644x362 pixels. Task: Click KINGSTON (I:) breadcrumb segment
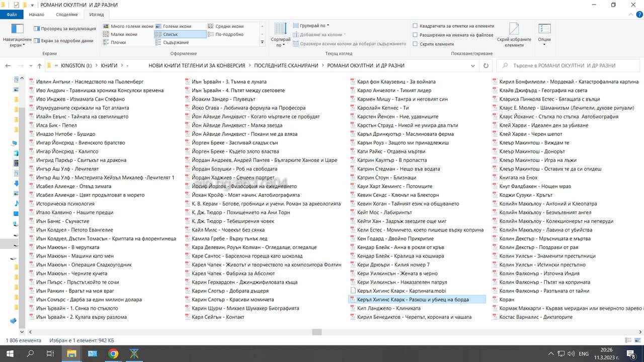(76, 65)
